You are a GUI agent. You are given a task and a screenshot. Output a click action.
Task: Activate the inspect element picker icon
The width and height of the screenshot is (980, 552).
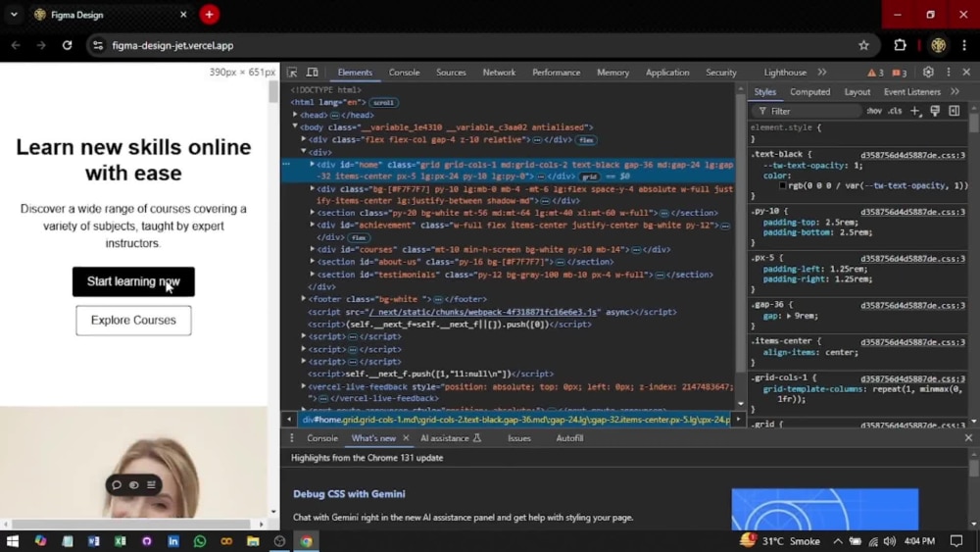[292, 73]
